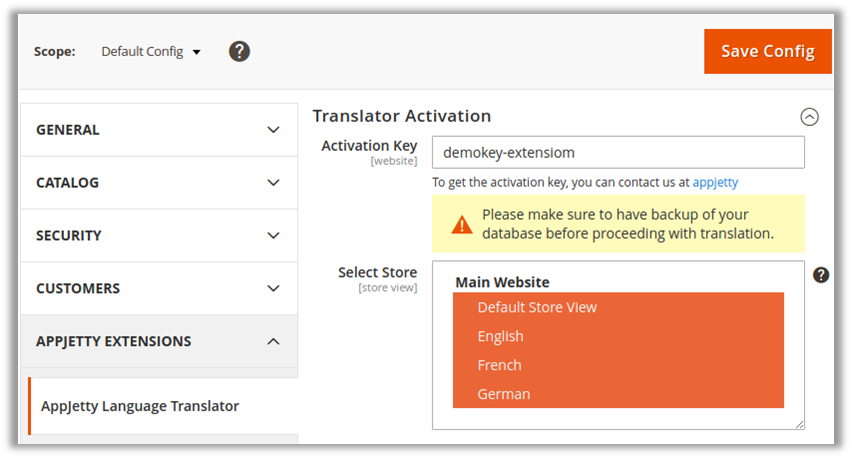Expand the Customers settings section

click(158, 289)
